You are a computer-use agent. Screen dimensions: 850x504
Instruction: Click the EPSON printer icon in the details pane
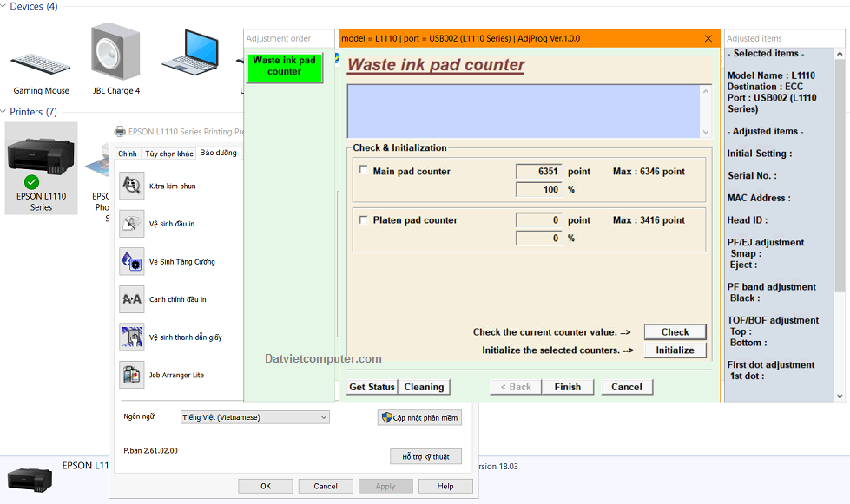(30, 479)
